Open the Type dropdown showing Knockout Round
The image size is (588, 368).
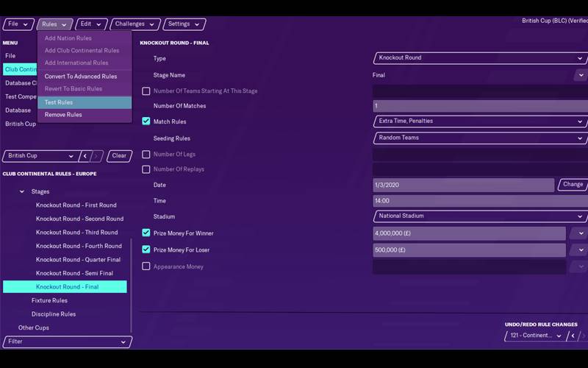[x=480, y=58]
